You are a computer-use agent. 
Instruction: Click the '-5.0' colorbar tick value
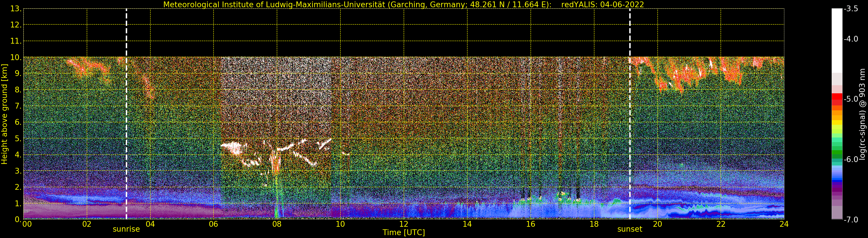851,99
